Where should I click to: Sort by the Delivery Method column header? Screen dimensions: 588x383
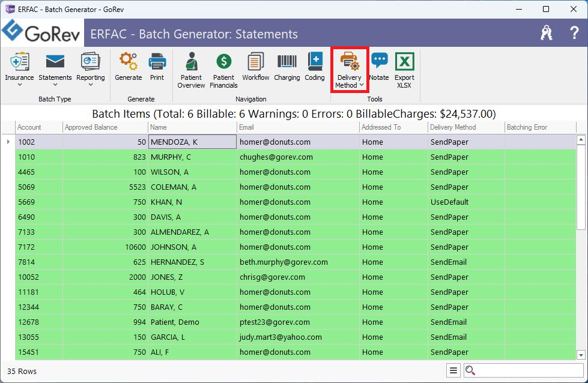[466, 127]
